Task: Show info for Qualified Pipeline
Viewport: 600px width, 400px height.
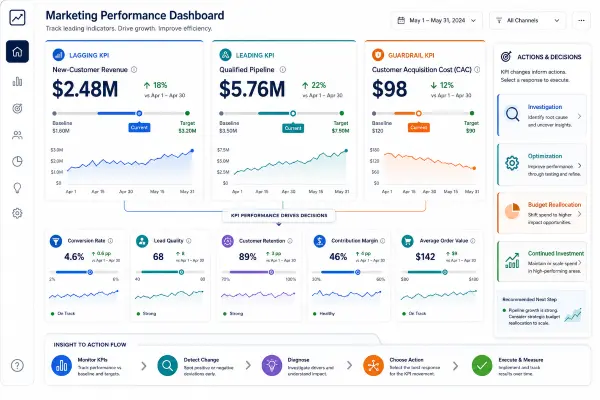Action: (283, 70)
